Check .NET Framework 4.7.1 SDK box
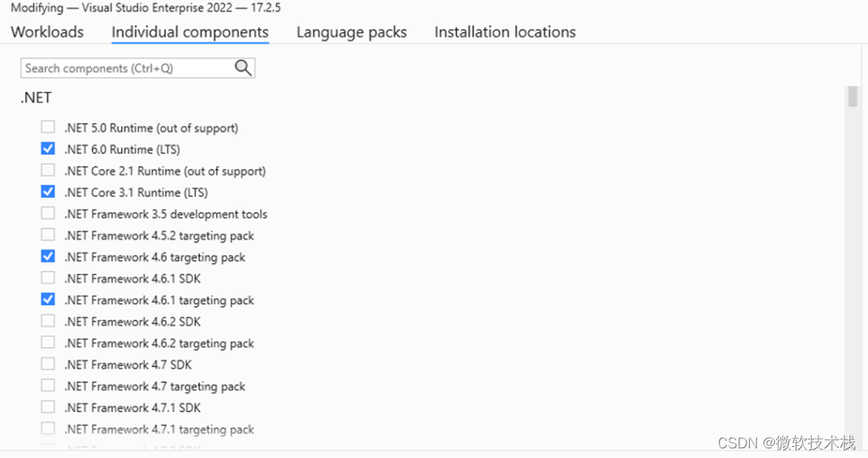The height and width of the screenshot is (458, 868). [x=48, y=407]
